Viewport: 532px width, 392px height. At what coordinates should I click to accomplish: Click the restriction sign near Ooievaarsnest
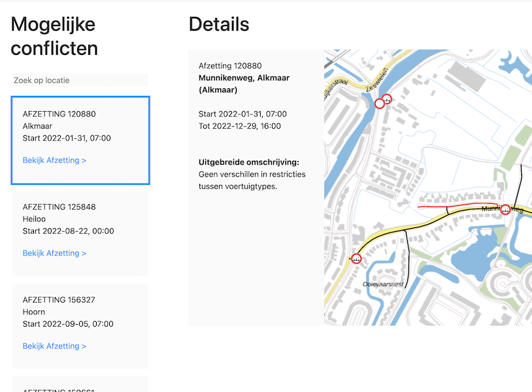[x=356, y=258]
